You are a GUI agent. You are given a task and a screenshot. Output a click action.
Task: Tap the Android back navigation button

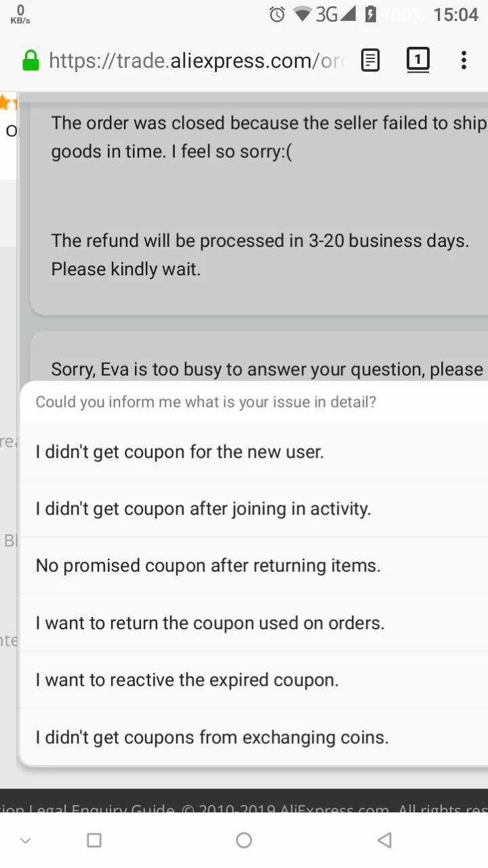pyautogui.click(x=384, y=840)
